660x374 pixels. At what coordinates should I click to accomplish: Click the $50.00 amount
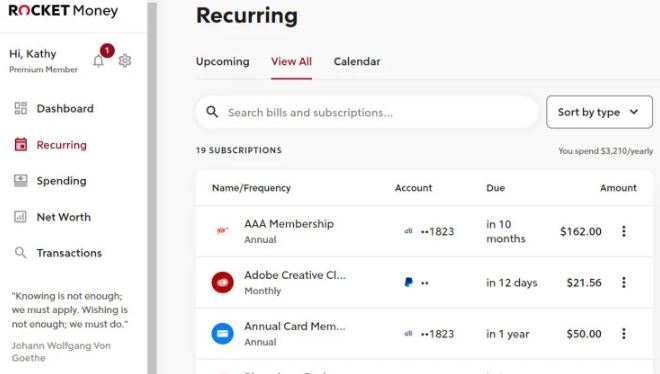[x=584, y=334]
